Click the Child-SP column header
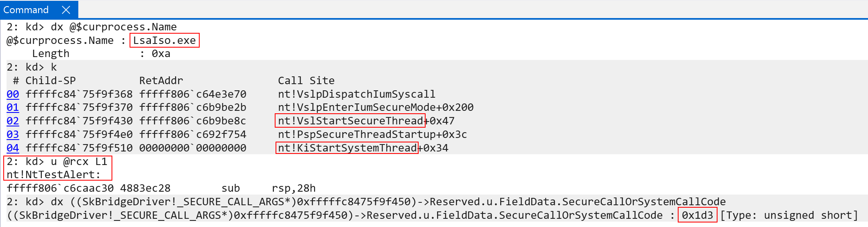Screen dimensions: 868x227 50,81
